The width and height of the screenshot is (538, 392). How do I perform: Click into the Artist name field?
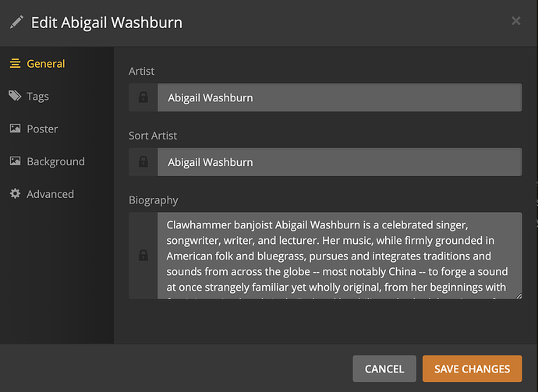[x=339, y=97]
